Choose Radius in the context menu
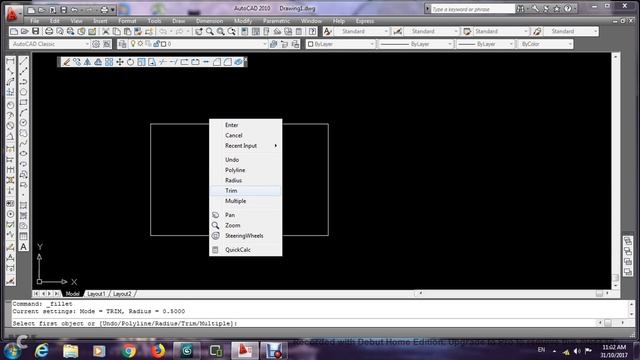 pyautogui.click(x=245, y=180)
